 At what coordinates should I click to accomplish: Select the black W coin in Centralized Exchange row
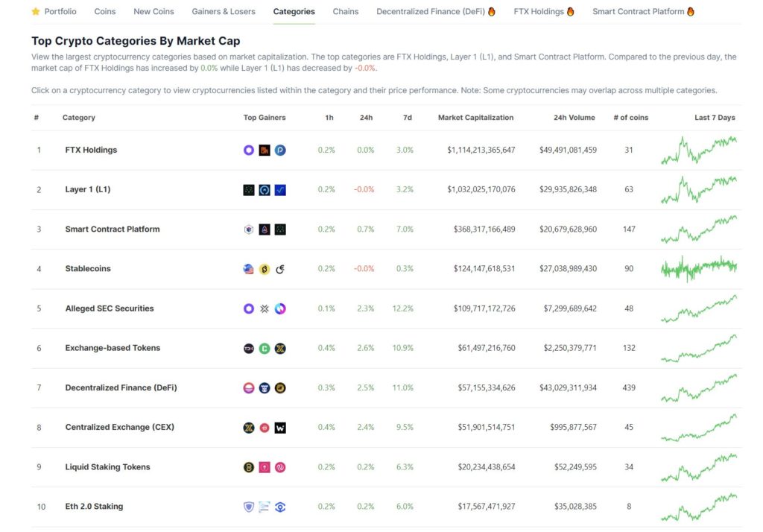(x=280, y=428)
